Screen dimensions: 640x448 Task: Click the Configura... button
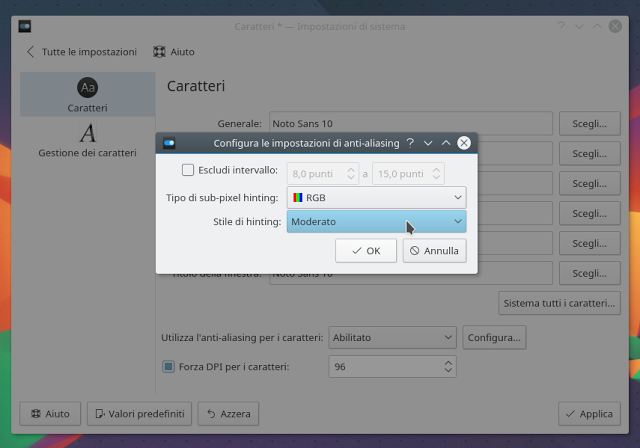coord(494,337)
